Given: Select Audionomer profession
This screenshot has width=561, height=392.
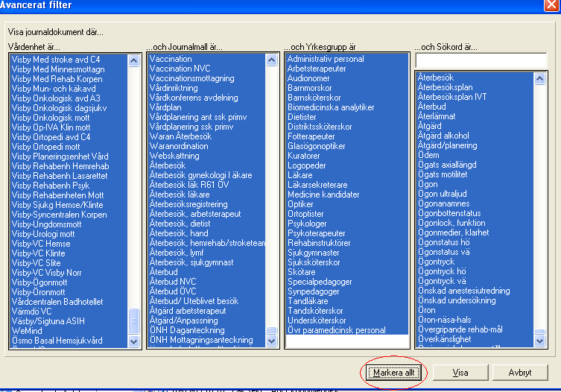Looking at the screenshot, I should [308, 78].
